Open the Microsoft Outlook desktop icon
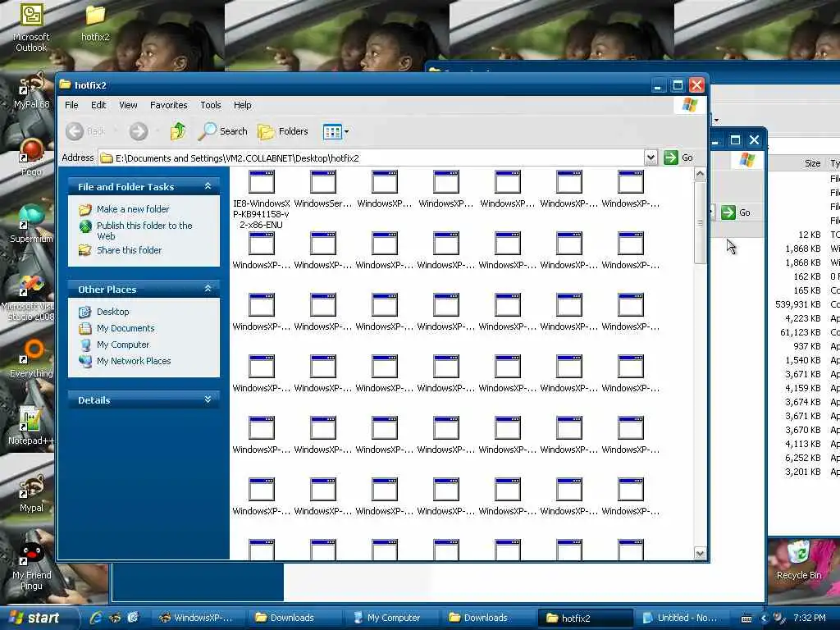 click(30, 27)
